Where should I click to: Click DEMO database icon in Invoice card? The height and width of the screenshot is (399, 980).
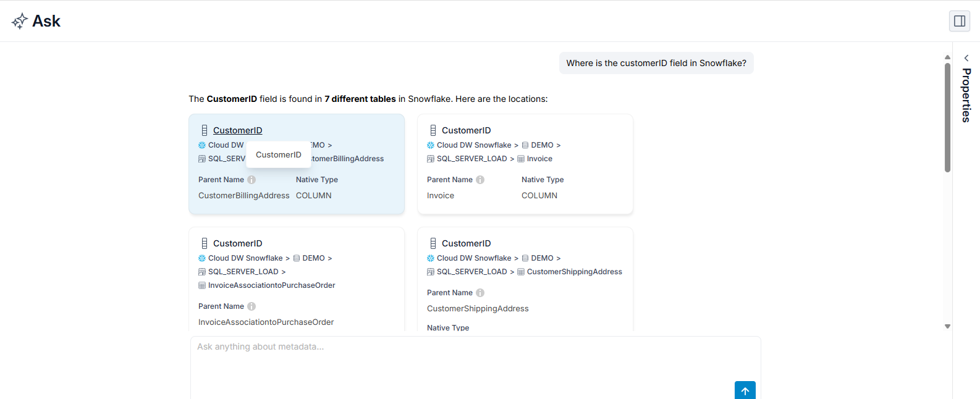[525, 145]
